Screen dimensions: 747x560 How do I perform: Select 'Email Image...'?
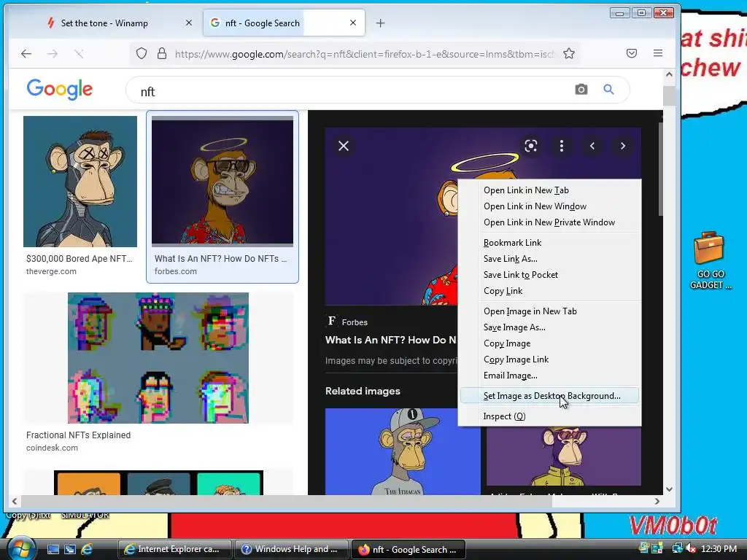[x=549, y=376]
